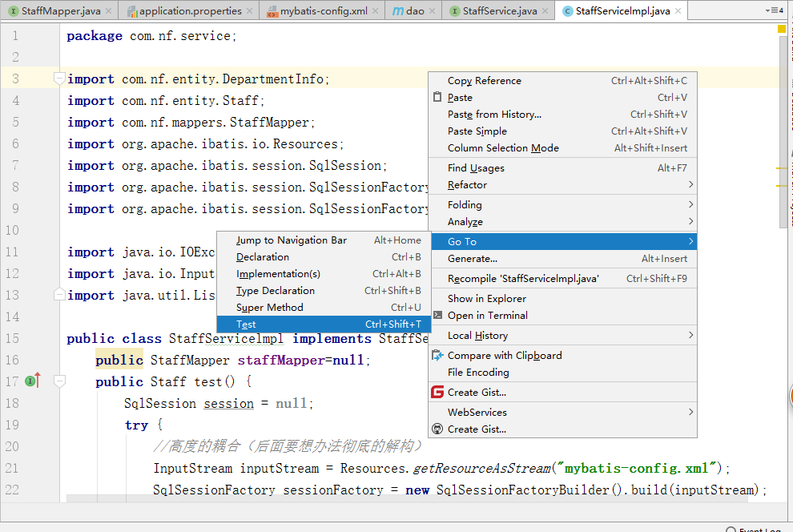793x532 pixels.
Task: Close the mybatis-config.xml tab
Action: pyautogui.click(x=375, y=10)
